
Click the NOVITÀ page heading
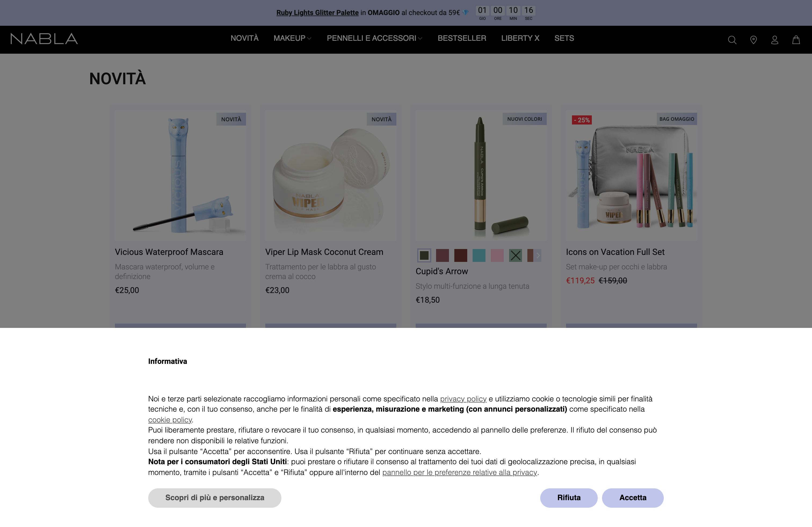[x=117, y=79]
